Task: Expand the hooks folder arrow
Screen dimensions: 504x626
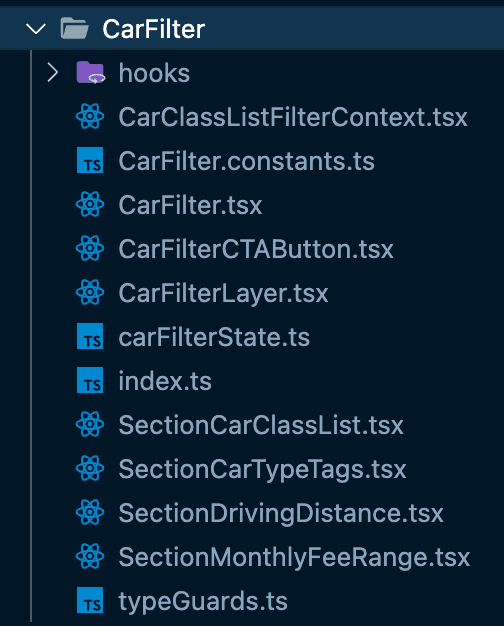Action: coord(53,73)
